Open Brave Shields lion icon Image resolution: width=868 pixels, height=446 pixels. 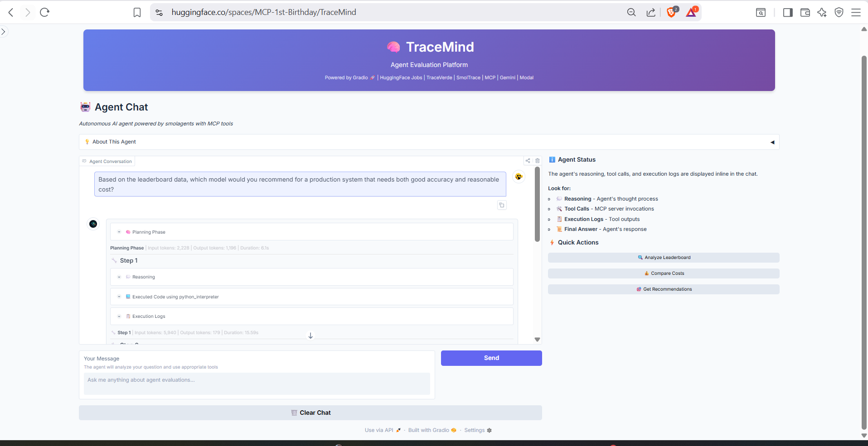point(672,12)
